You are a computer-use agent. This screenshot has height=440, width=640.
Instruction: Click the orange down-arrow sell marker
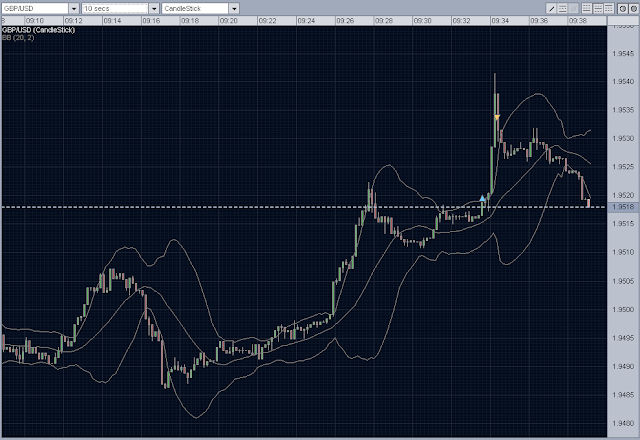click(x=497, y=118)
